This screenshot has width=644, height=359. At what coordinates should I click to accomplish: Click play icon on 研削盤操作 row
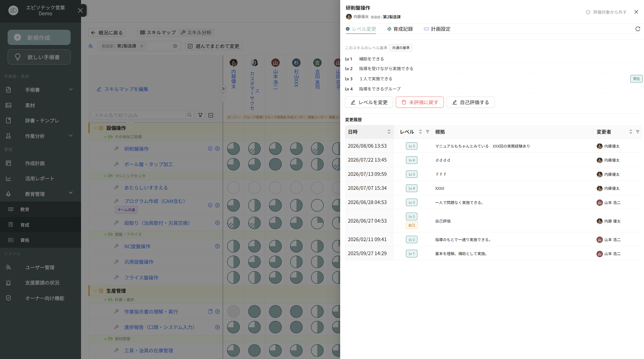point(217,149)
